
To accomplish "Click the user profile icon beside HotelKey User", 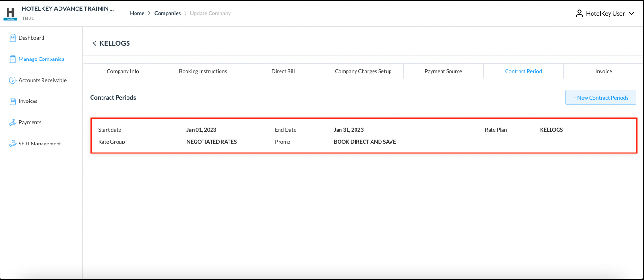I will coord(579,13).
